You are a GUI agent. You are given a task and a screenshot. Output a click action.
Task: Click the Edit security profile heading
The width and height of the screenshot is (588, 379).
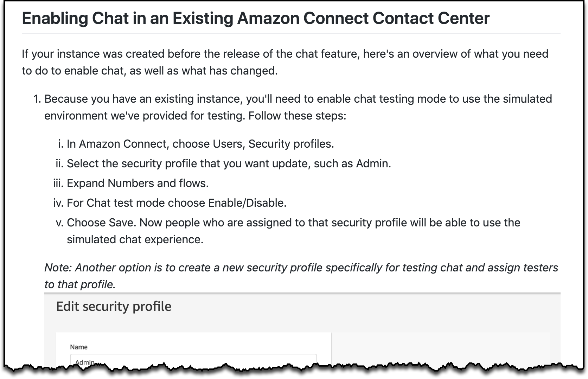coord(114,307)
